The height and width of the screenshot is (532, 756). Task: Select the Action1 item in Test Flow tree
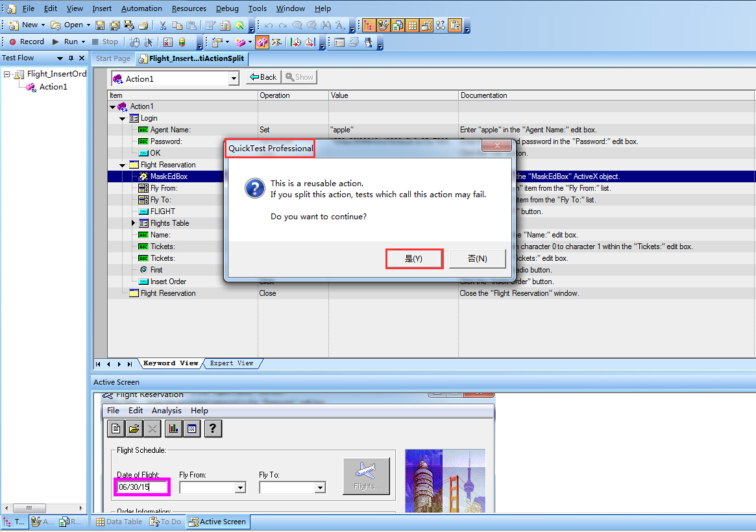(x=53, y=87)
